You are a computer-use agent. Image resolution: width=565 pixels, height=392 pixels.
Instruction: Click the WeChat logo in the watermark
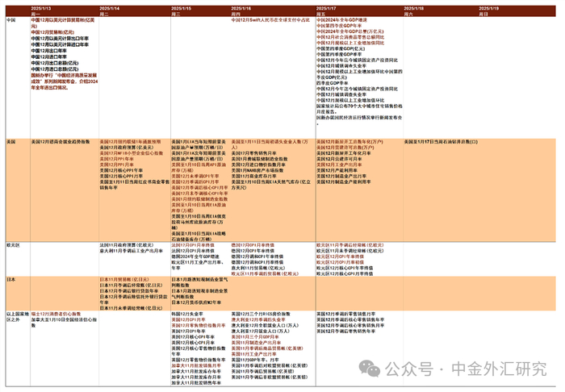pos(370,369)
